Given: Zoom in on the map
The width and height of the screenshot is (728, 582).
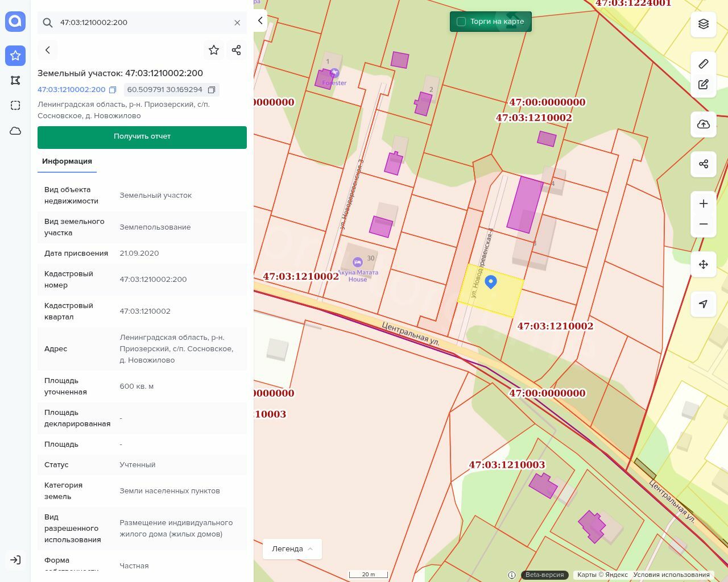Looking at the screenshot, I should coord(704,203).
